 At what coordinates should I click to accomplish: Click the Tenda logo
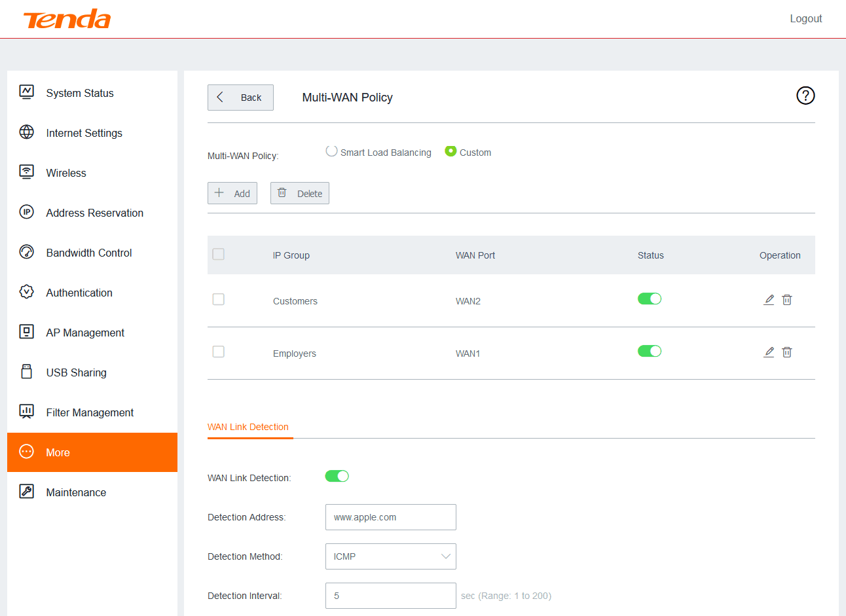[x=67, y=19]
